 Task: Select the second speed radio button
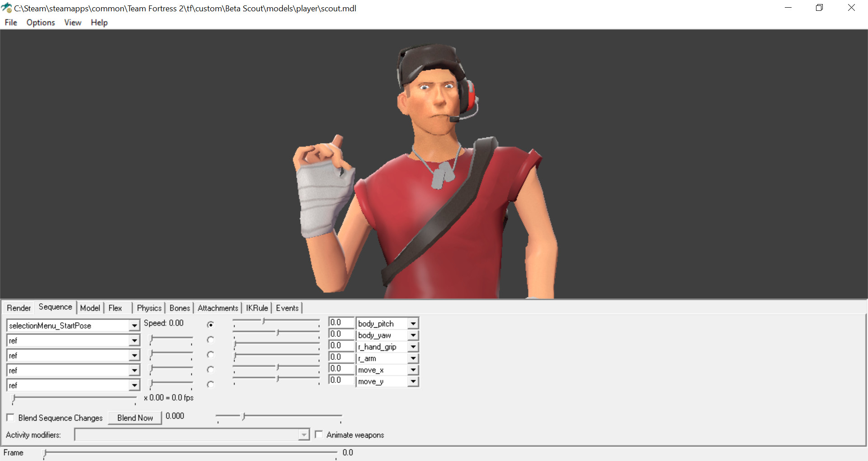(210, 340)
